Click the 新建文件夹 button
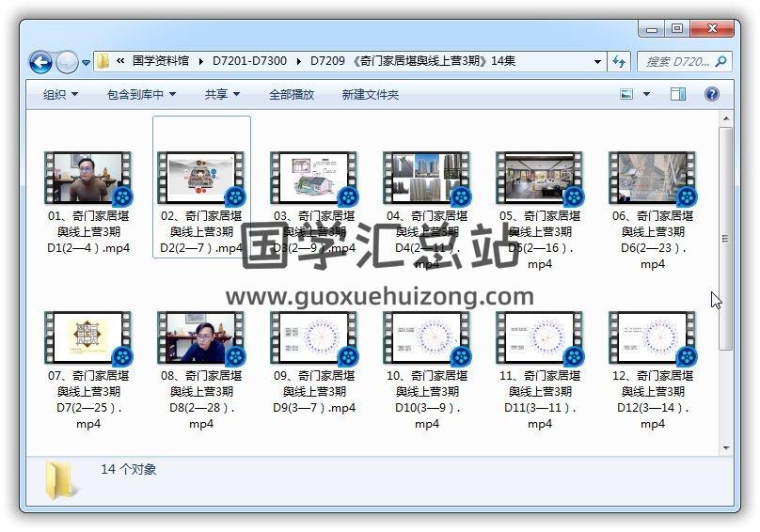Viewport: 760px width, 532px height. click(x=370, y=95)
